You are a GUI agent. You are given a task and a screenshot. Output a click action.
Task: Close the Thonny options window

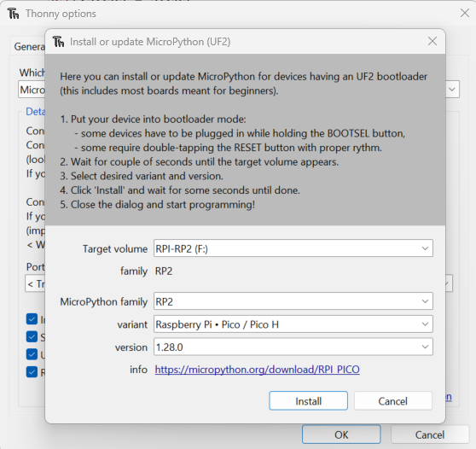[x=465, y=13]
